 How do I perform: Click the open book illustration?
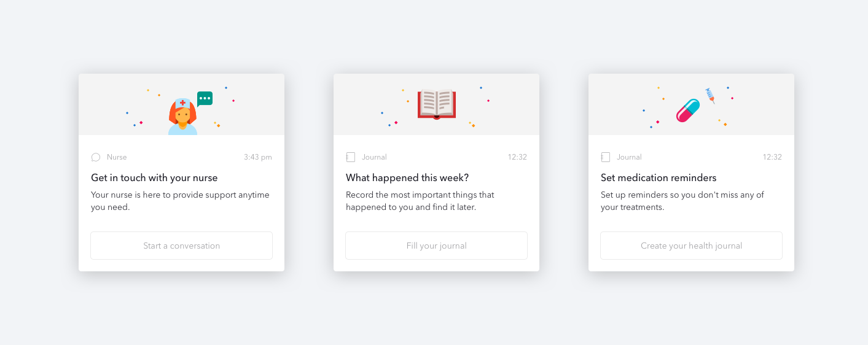(x=436, y=103)
